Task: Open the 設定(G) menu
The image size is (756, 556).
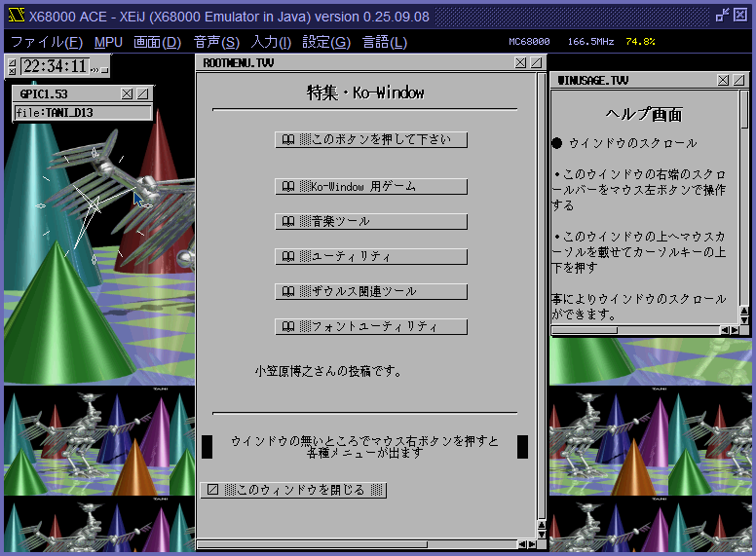Action: point(326,42)
